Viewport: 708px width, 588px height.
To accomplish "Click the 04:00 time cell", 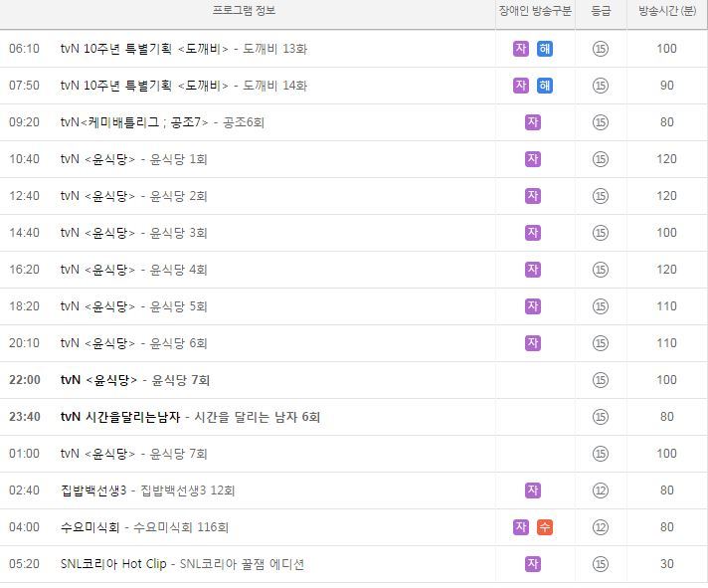I will [24, 527].
